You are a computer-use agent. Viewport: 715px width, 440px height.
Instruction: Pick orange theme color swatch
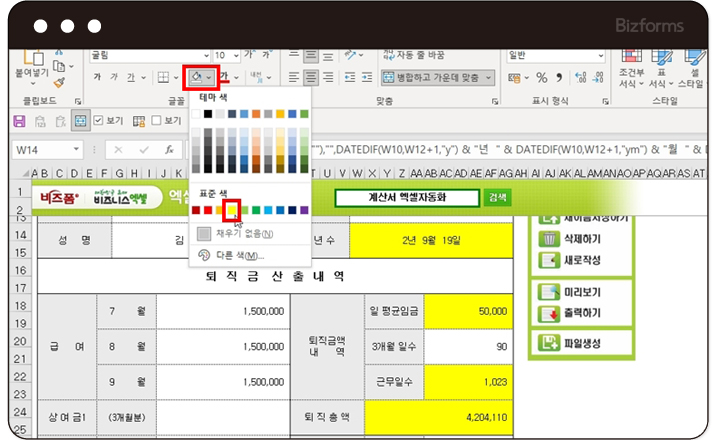point(256,114)
